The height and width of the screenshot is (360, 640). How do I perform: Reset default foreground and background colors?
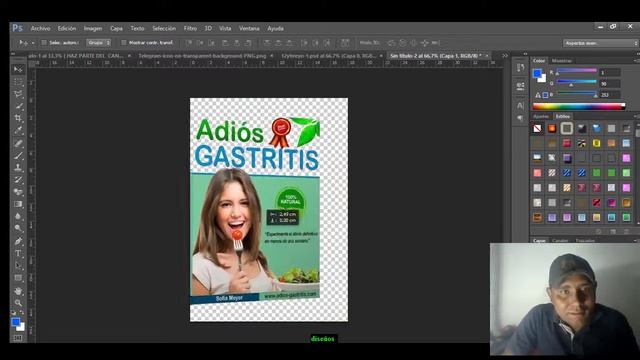tap(13, 313)
